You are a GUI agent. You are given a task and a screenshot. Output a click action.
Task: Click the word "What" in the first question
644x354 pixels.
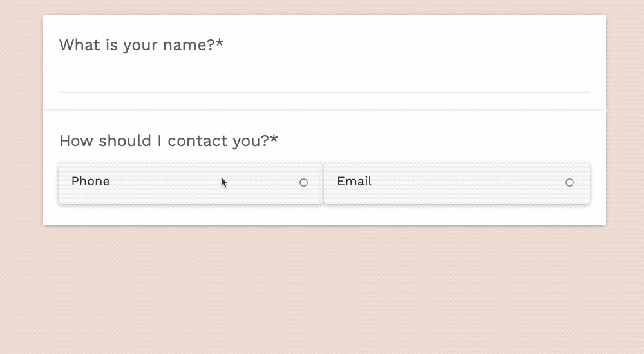coord(80,45)
